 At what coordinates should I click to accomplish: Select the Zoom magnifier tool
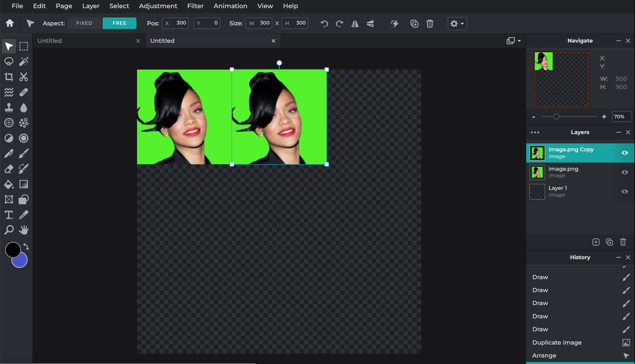[9, 230]
